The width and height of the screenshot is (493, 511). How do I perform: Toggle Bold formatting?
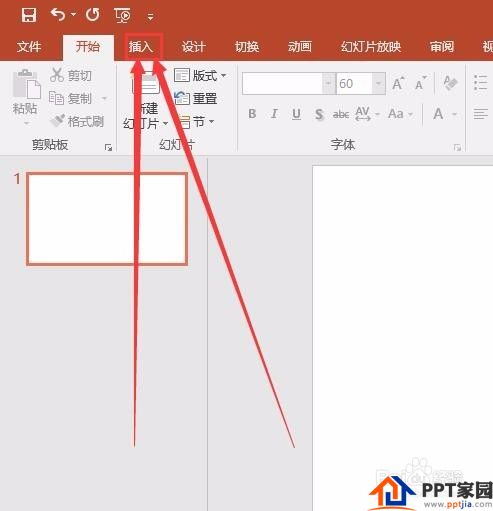pos(252,114)
